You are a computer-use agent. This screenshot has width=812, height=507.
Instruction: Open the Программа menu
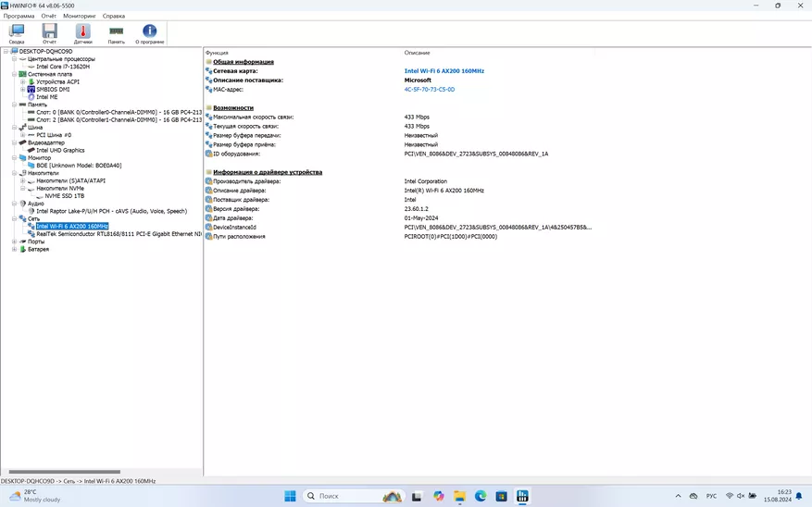tap(19, 16)
